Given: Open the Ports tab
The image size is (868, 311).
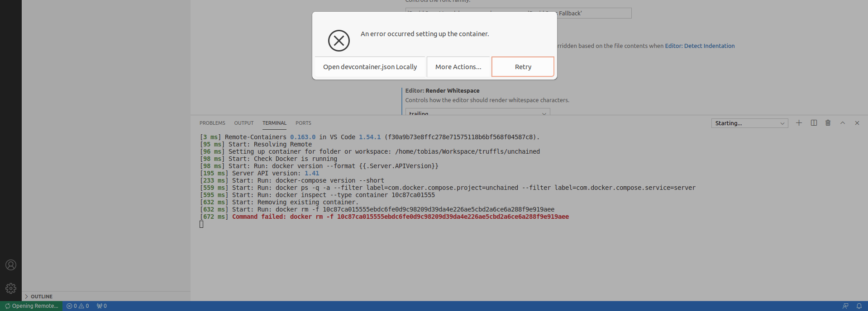Looking at the screenshot, I should tap(303, 123).
